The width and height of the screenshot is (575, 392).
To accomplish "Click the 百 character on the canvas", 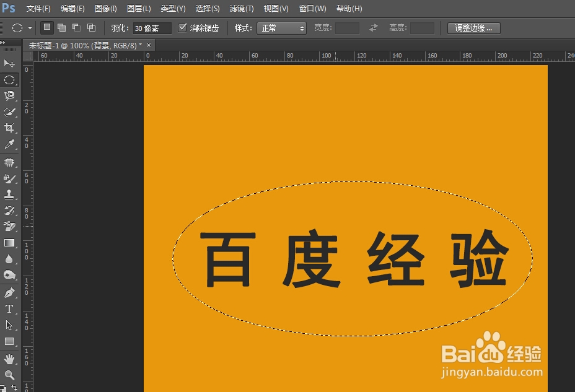I will pos(228,259).
